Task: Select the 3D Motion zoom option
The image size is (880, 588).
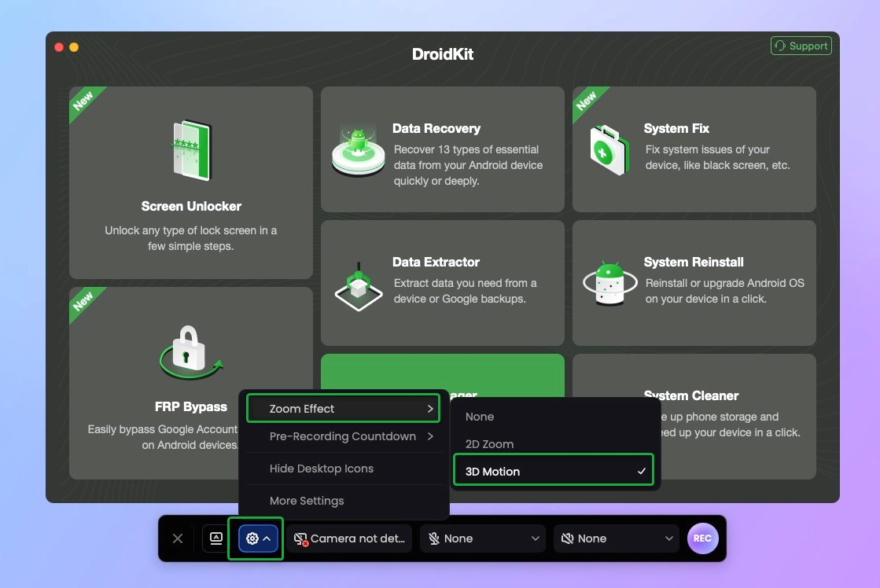Action: (x=553, y=472)
